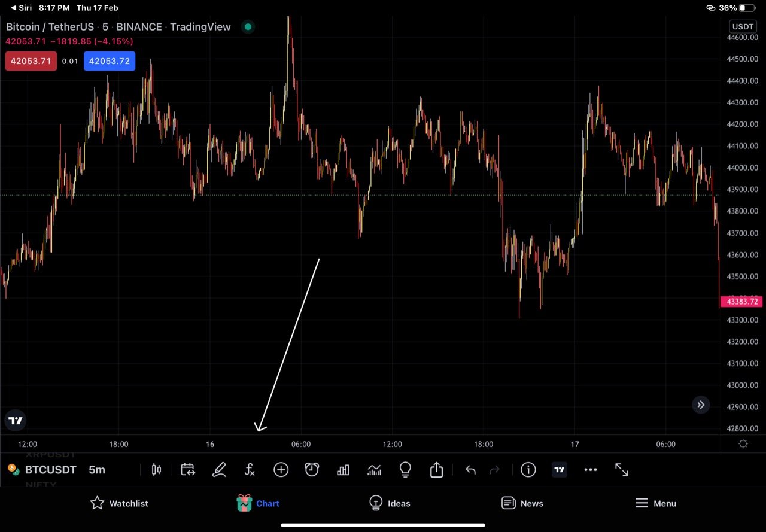Screen dimensions: 766x532
Task: Redo the chart action
Action: coord(494,470)
